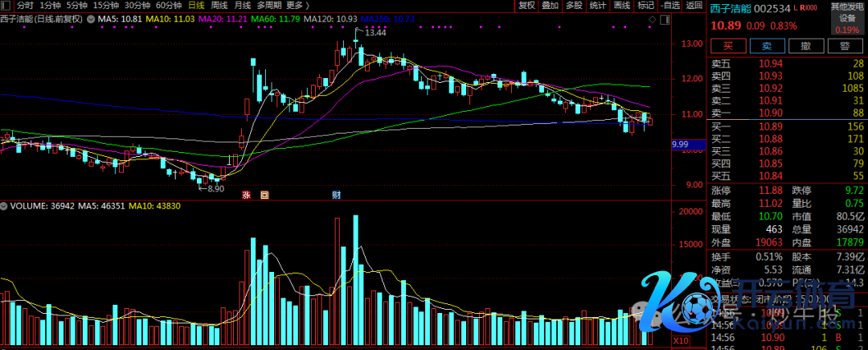The height and width of the screenshot is (350, 868).
Task: Click the red R margin indicator icon
Action: [x=802, y=7]
